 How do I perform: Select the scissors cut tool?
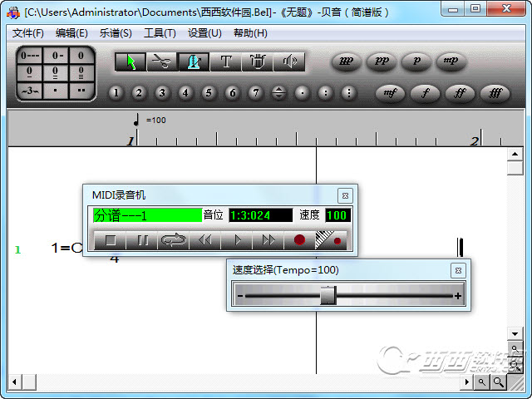coord(163,62)
